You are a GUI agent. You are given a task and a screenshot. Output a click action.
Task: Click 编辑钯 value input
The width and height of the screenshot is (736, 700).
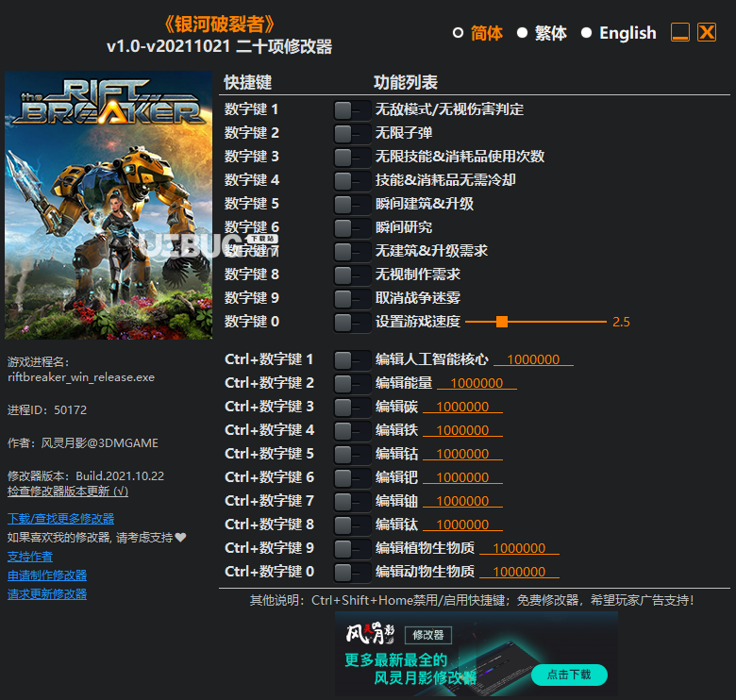(x=462, y=477)
